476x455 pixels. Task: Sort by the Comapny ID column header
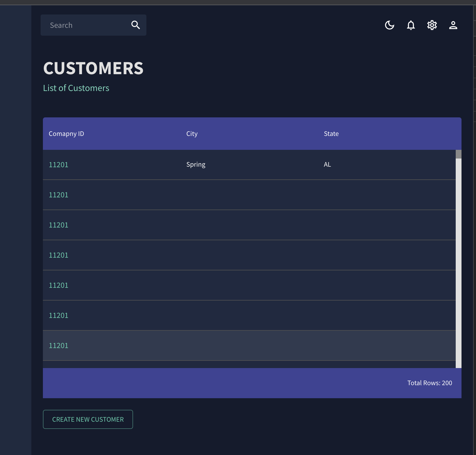pyautogui.click(x=66, y=134)
